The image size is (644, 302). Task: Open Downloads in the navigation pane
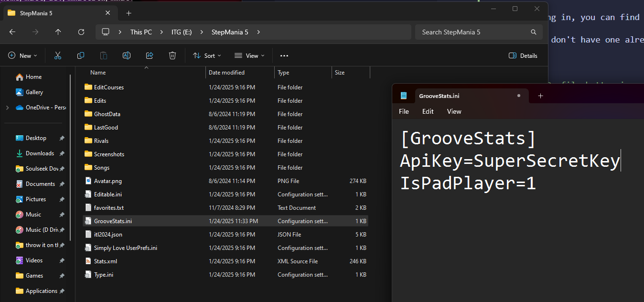click(x=40, y=153)
